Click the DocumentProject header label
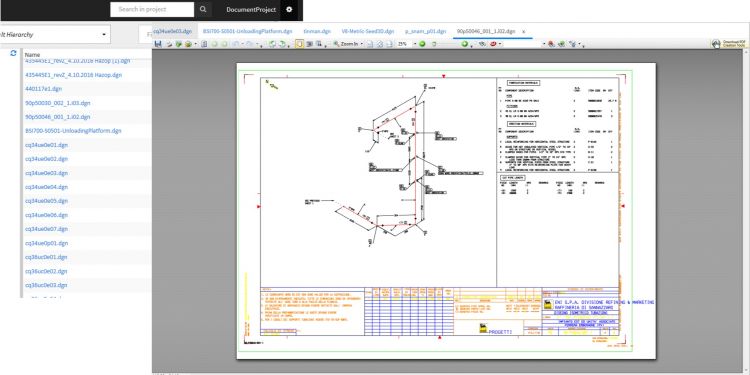The image size is (750, 375). click(251, 10)
